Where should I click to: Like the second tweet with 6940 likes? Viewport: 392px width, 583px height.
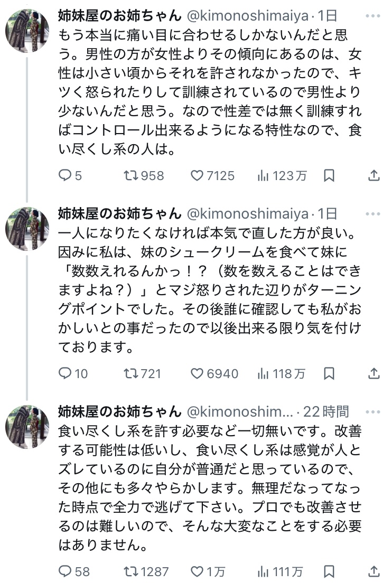(197, 373)
